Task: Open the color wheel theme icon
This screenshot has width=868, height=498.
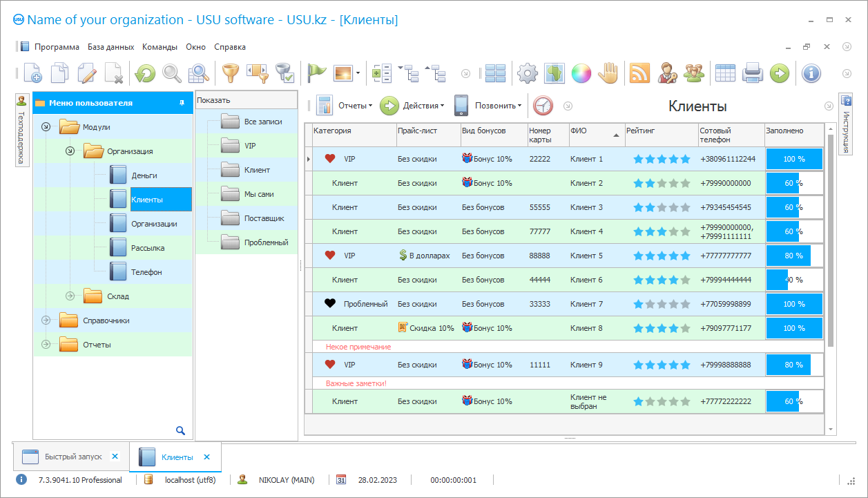Action: point(581,73)
